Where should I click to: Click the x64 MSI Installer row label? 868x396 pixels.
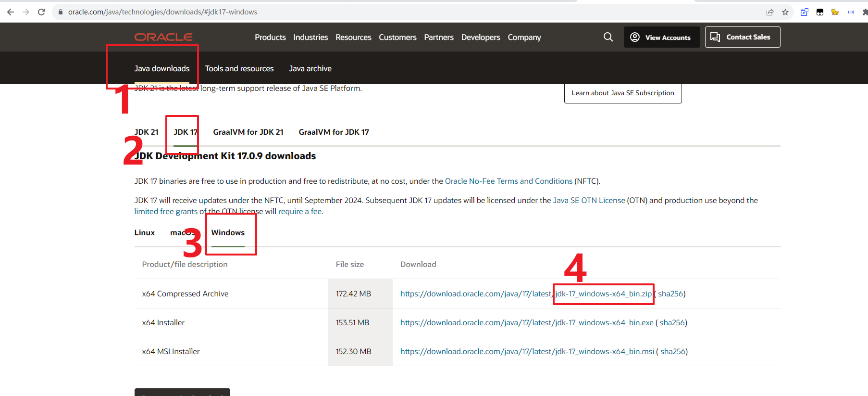pyautogui.click(x=171, y=351)
